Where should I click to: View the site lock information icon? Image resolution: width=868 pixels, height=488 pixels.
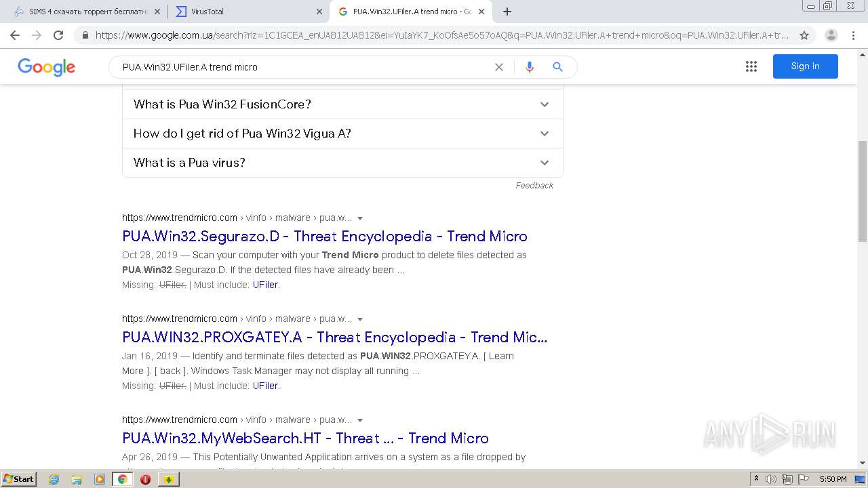[85, 35]
